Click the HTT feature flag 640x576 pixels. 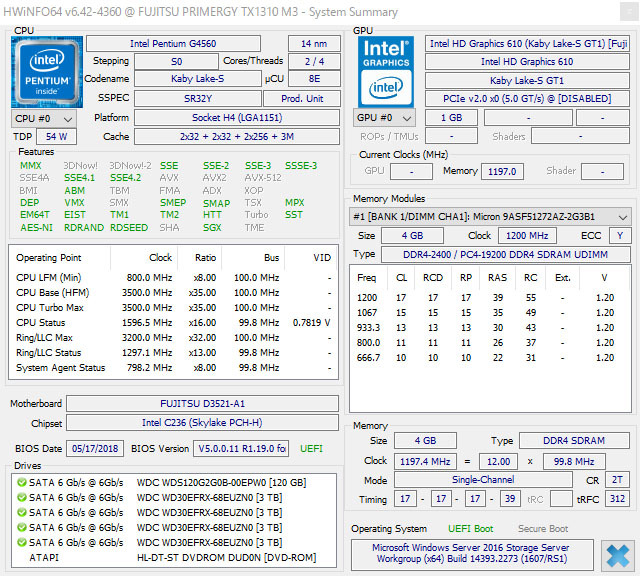coord(212,215)
